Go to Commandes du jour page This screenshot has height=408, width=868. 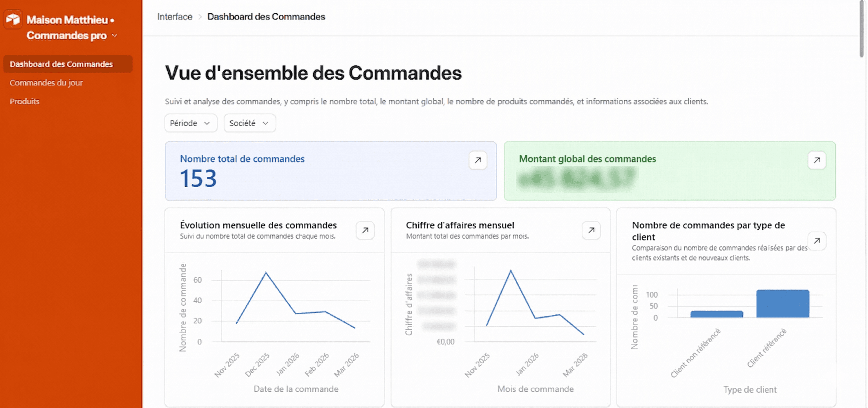point(46,83)
